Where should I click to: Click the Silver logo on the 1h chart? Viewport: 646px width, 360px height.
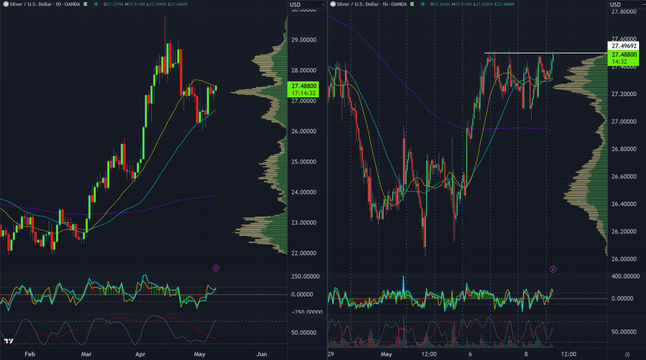tap(333, 4)
